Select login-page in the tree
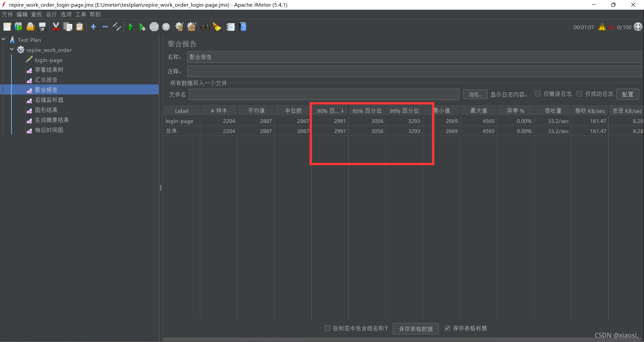The image size is (644, 342). pos(49,60)
